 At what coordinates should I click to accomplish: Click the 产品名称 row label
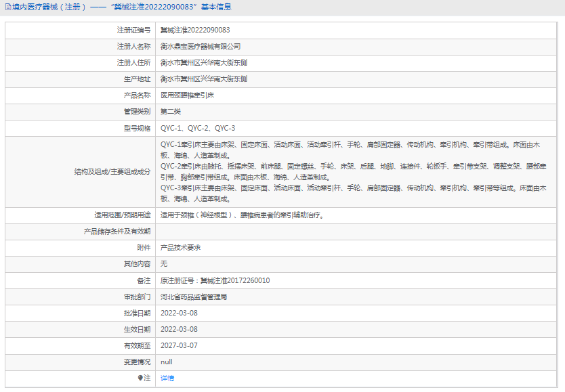pos(137,95)
